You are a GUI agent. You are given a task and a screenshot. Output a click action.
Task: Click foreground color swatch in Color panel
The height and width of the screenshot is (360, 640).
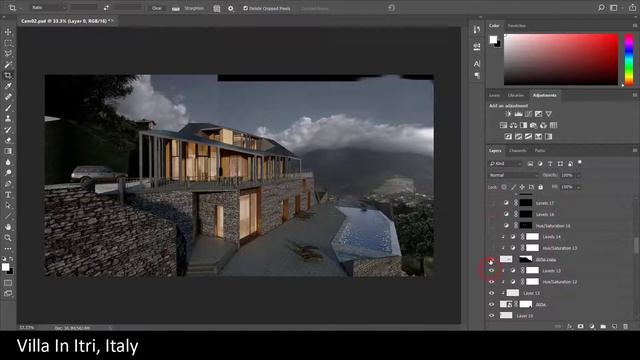tap(493, 39)
